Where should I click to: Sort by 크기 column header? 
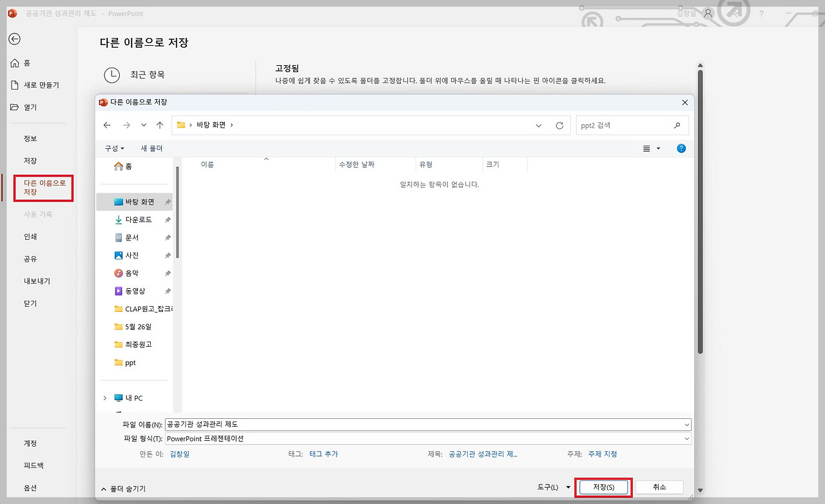pyautogui.click(x=493, y=164)
